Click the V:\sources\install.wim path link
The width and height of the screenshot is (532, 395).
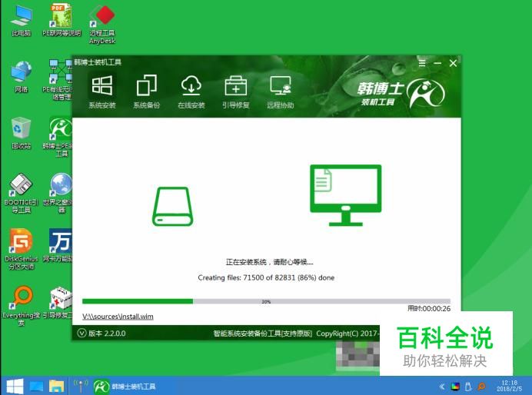118,317
